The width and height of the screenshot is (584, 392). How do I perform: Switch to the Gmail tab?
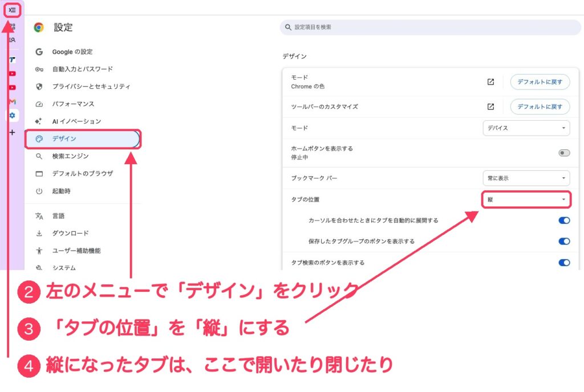[x=13, y=101]
